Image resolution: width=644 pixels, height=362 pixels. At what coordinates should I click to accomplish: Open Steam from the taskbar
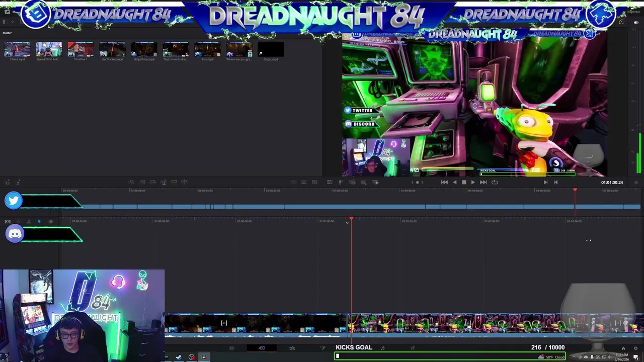click(179, 357)
